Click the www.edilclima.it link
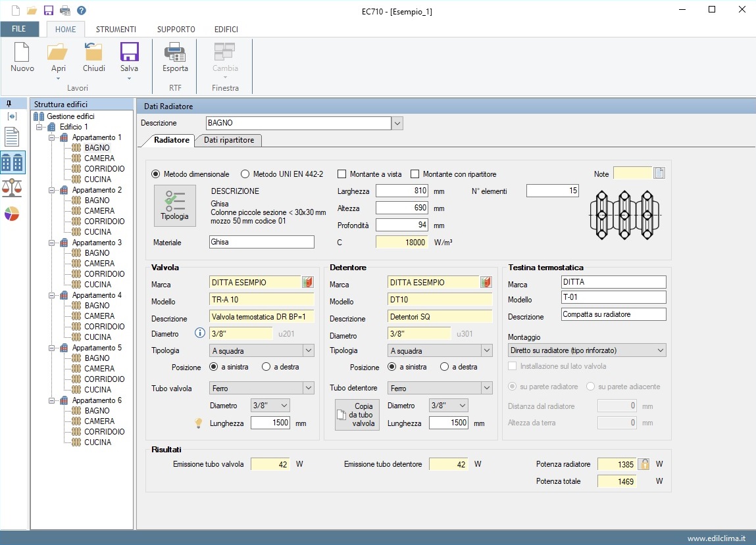Viewport: 756px width, 545px height. coord(716,538)
